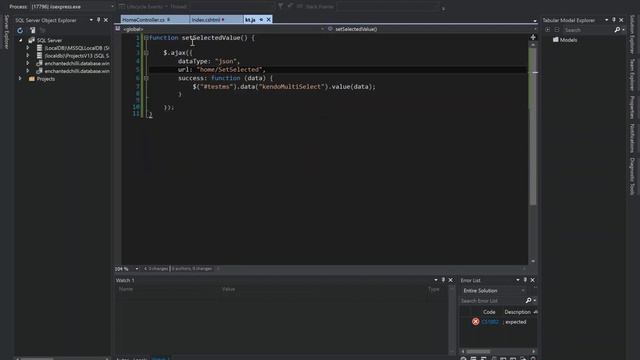This screenshot has width=640, height=360.
Task: Pin the Error List panel
Action: (525, 280)
